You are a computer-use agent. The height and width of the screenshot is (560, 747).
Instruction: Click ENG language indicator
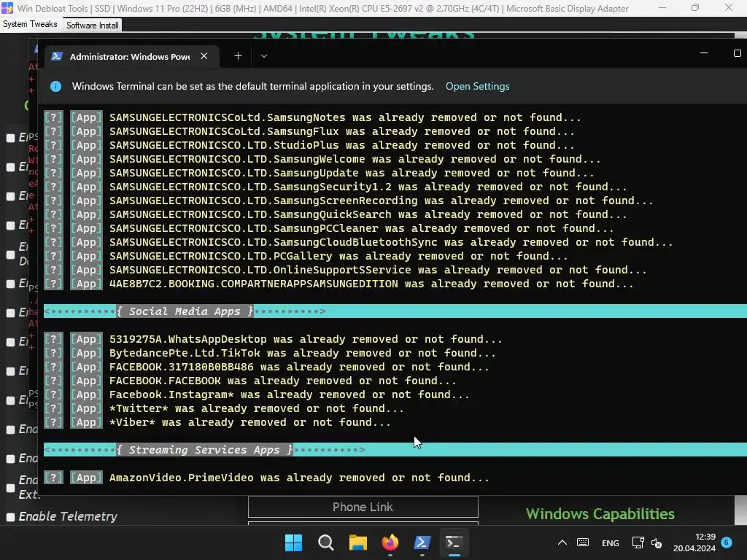(611, 542)
